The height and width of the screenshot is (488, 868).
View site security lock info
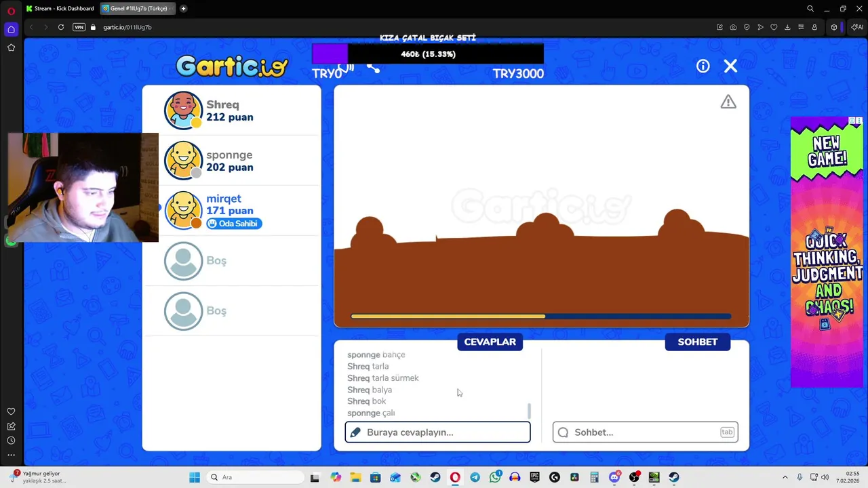94,27
